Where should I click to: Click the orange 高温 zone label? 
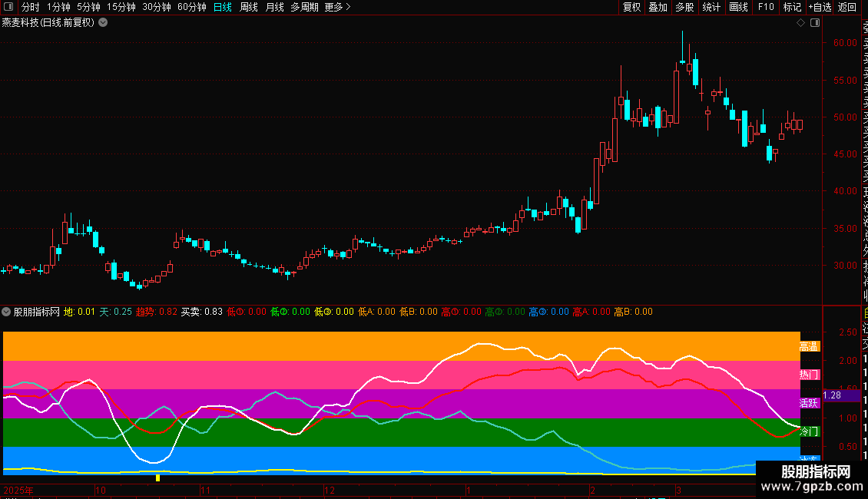coord(809,347)
